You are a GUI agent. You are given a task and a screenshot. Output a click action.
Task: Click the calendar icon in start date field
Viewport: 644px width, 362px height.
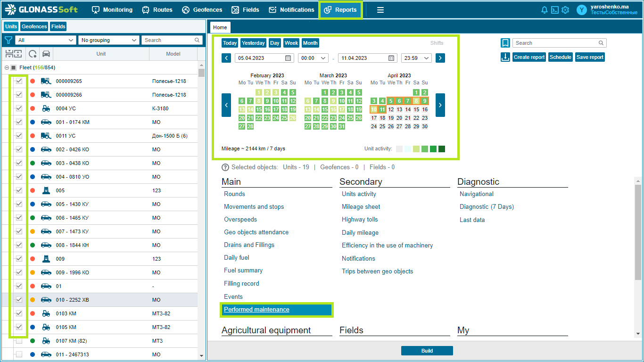click(288, 58)
